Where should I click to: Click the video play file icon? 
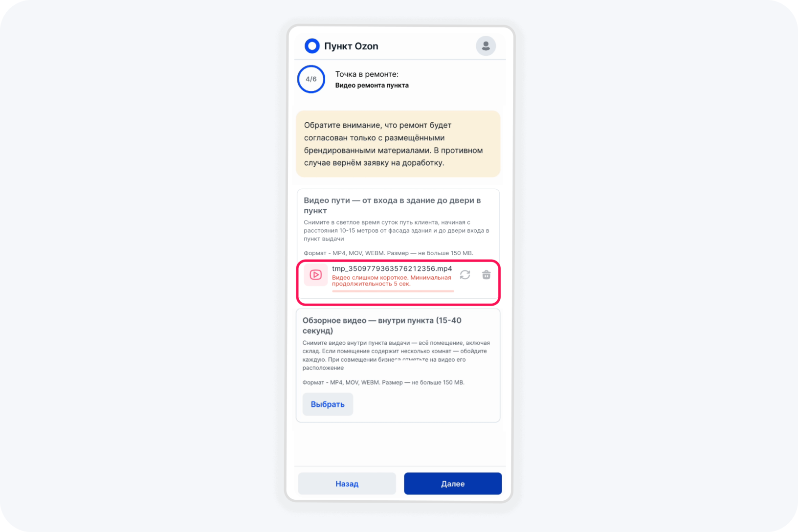pyautogui.click(x=316, y=275)
